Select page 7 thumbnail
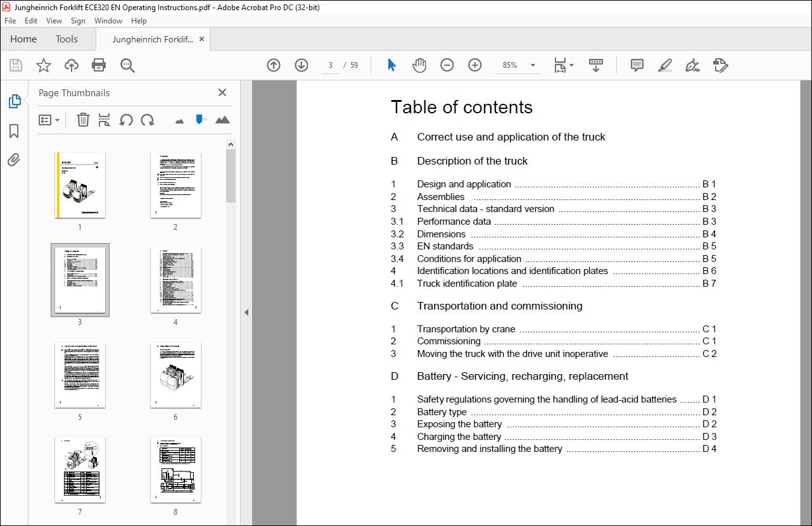The image size is (812, 526). pyautogui.click(x=80, y=470)
